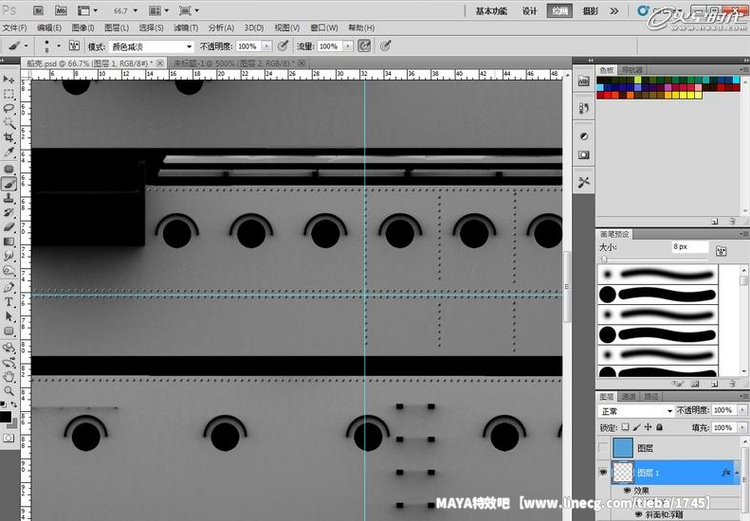Image resolution: width=750 pixels, height=521 pixels.
Task: Open flow 流量 slider arrow
Action: tap(348, 46)
